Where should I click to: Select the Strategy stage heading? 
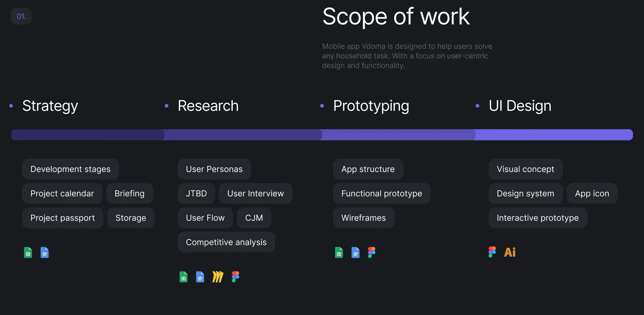(50, 106)
